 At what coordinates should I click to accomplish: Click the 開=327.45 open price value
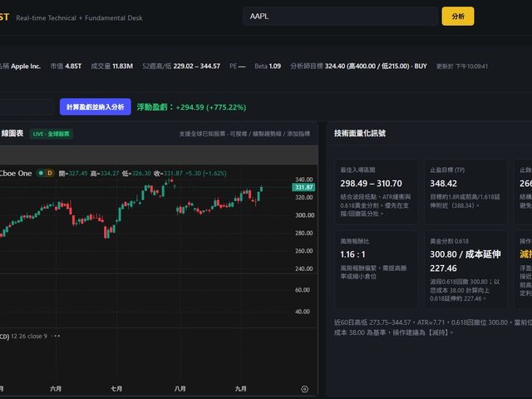tap(73, 174)
